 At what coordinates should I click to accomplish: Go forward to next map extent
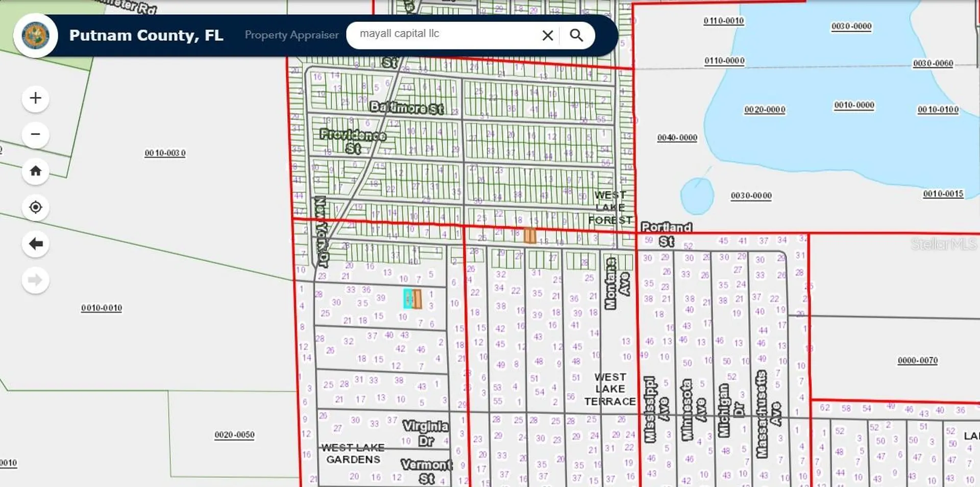pos(35,280)
